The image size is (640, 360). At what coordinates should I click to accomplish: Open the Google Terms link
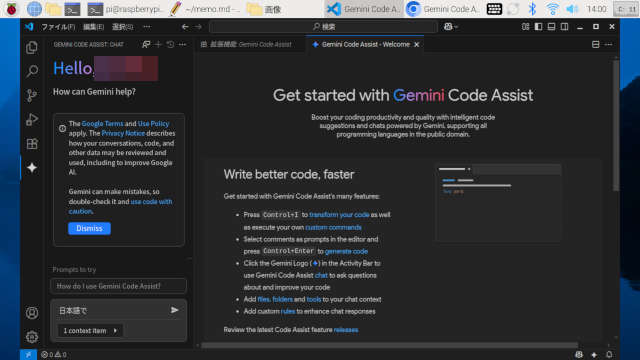[102, 123]
